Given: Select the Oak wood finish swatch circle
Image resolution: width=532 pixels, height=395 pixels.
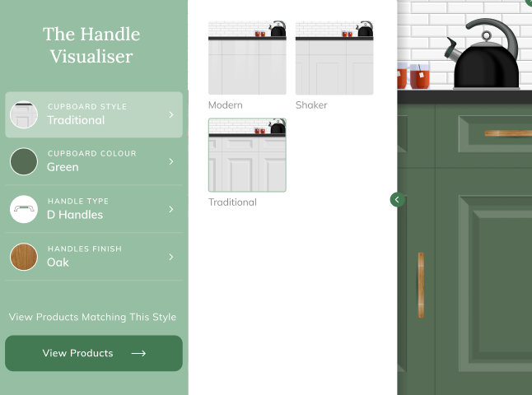Looking at the screenshot, I should [x=24, y=257].
